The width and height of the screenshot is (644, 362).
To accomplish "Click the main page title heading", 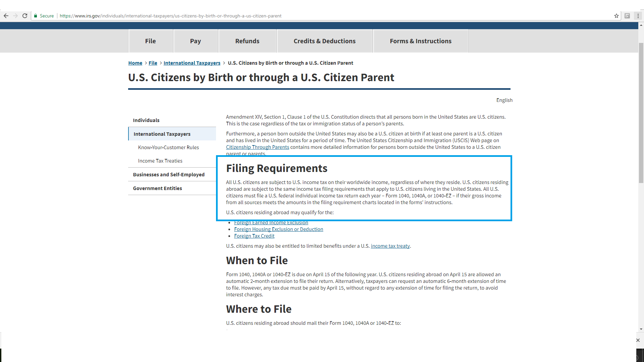I will pyautogui.click(x=261, y=77).
